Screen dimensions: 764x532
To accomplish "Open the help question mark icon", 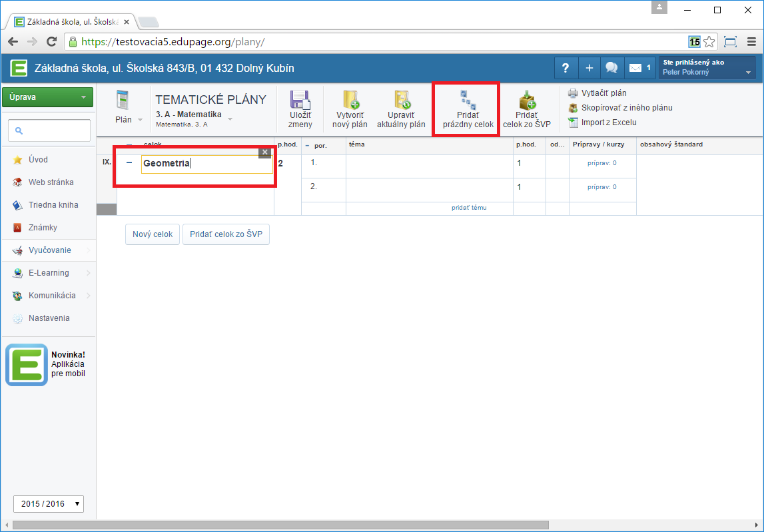I will 566,68.
